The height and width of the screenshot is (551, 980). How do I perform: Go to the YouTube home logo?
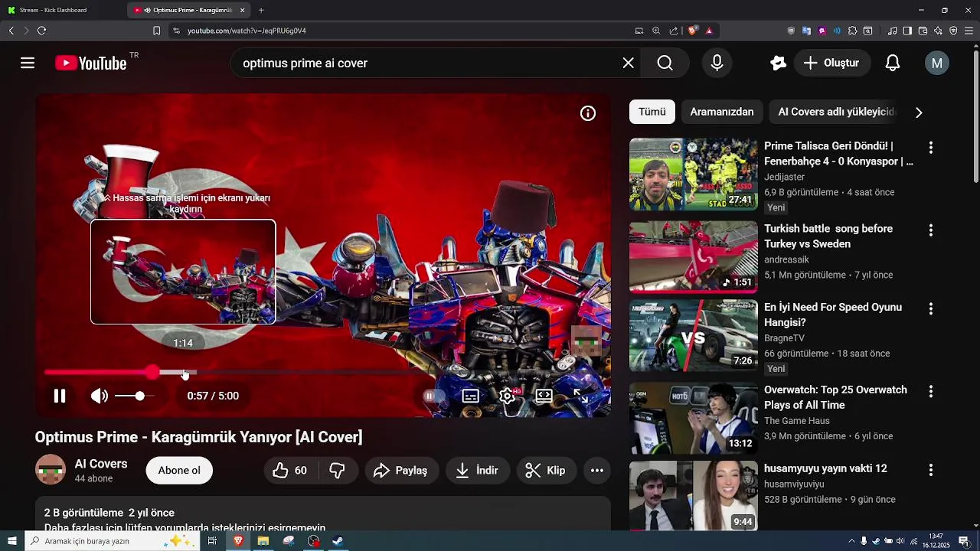(91, 63)
